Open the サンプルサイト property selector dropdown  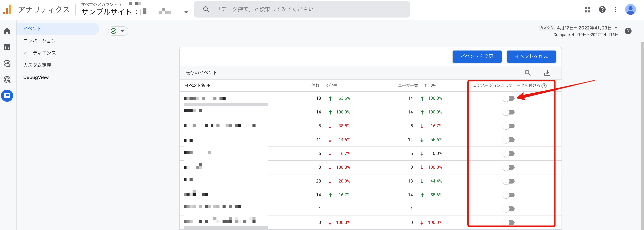point(186,12)
